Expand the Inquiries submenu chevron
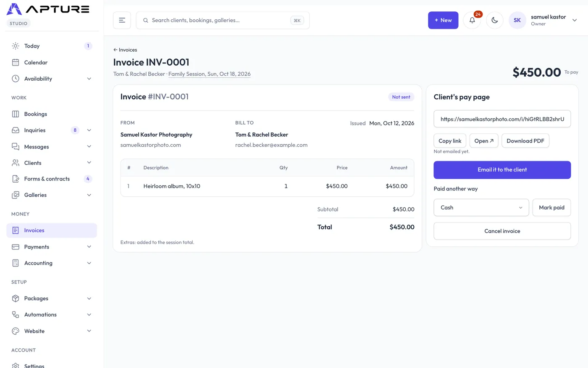The width and height of the screenshot is (588, 368). click(x=89, y=130)
